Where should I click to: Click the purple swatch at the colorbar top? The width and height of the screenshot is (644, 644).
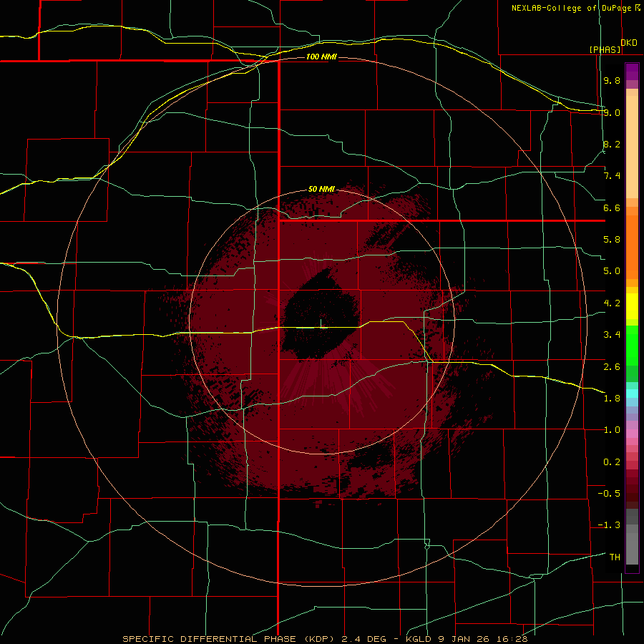point(632,72)
